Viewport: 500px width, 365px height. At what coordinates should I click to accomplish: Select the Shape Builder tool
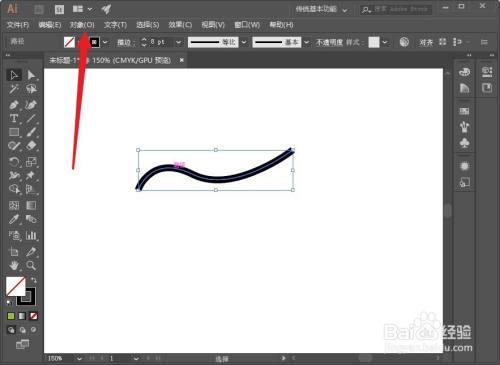tap(14, 189)
